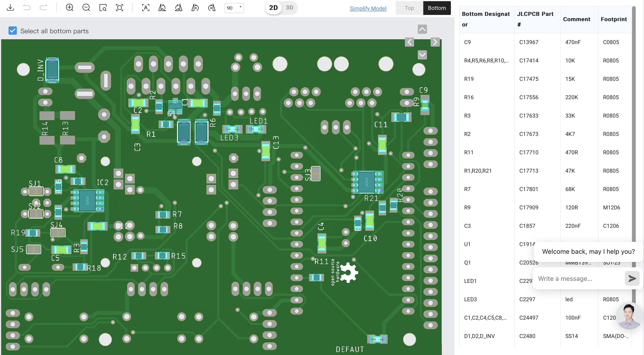644x355 pixels.
Task: Click the rotation angle input showing 90
Action: tap(234, 8)
